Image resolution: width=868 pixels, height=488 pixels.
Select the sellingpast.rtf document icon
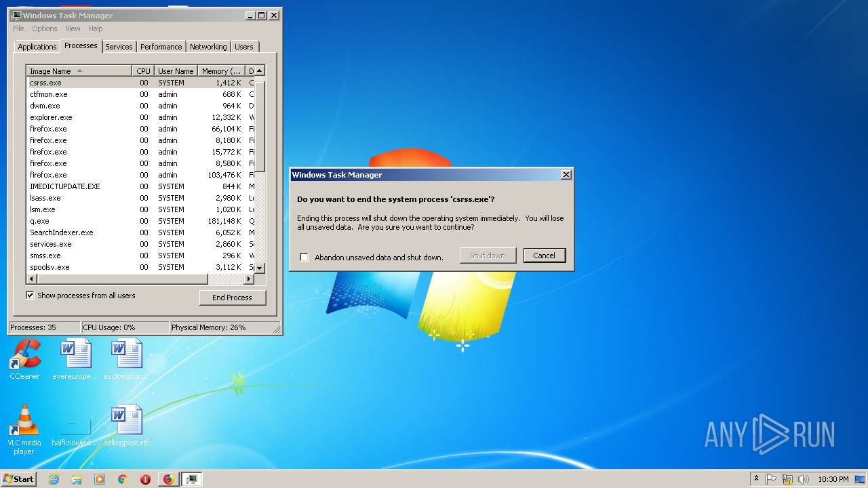(126, 426)
